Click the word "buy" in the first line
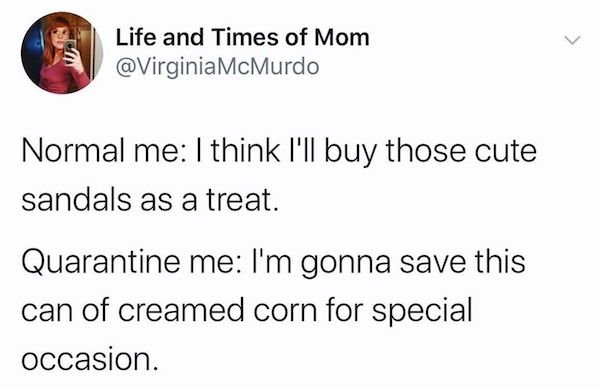 click(350, 153)
